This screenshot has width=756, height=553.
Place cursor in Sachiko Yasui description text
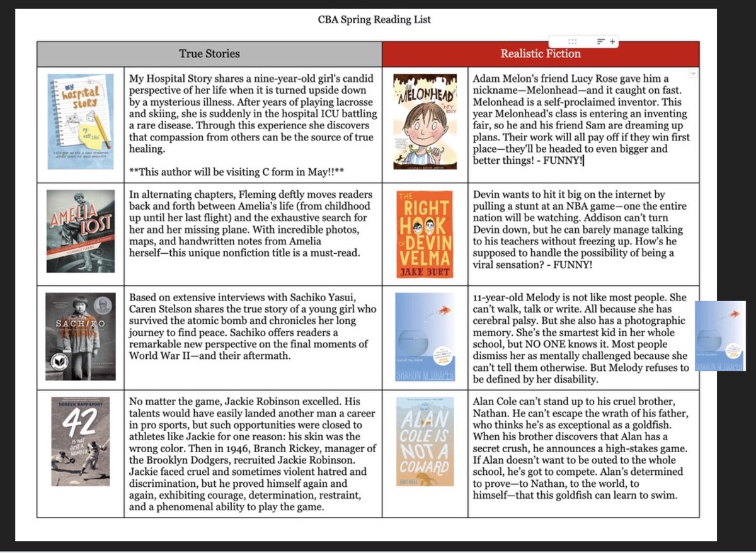(253, 326)
